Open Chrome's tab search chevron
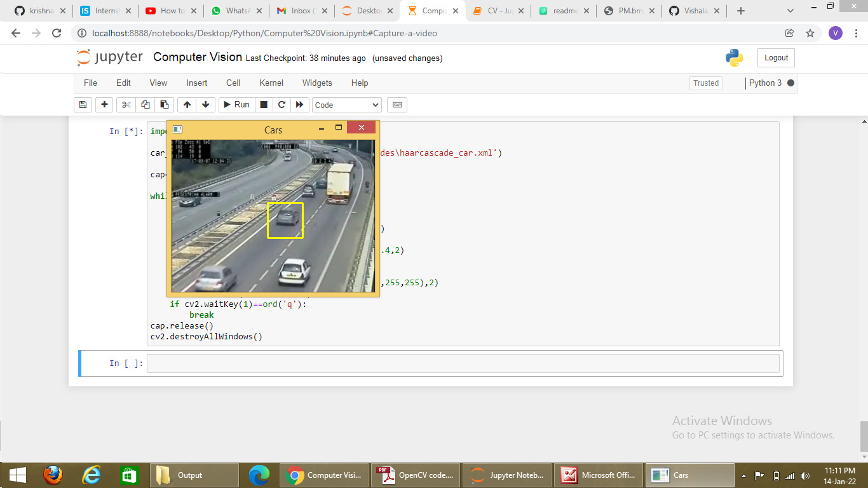 click(x=790, y=11)
